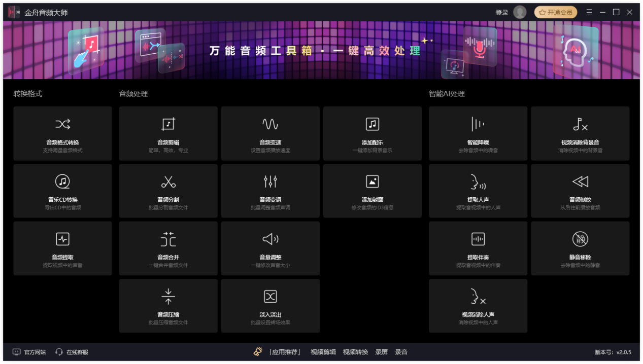Click the 转换格式 section heading
The image size is (643, 364).
click(28, 94)
